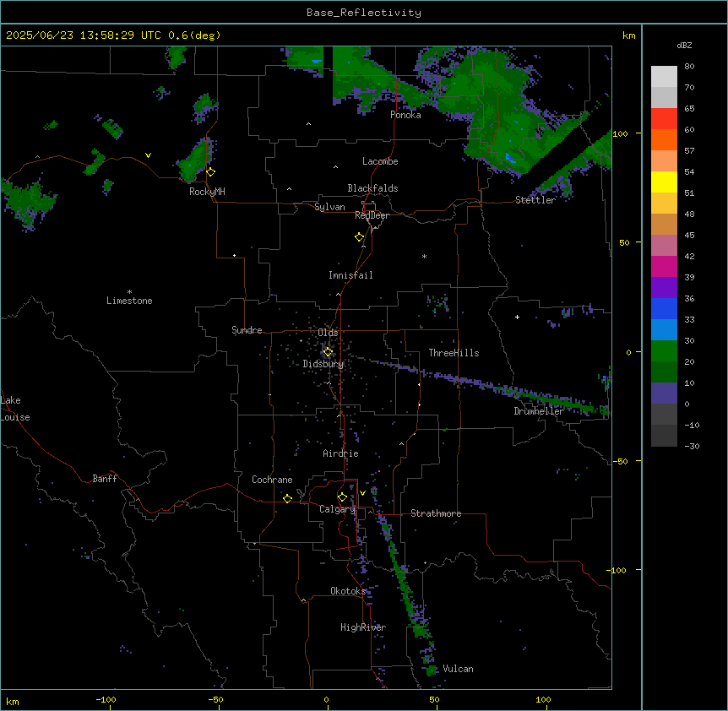Image resolution: width=728 pixels, height=711 pixels.
Task: Click the yellow V marker northeast of Calgary
Action: click(x=362, y=493)
